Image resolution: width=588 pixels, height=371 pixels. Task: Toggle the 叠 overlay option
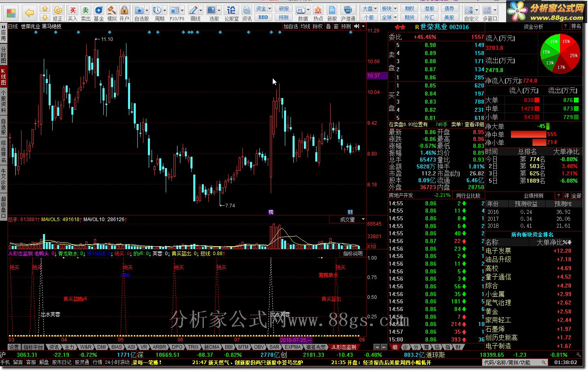(x=329, y=26)
